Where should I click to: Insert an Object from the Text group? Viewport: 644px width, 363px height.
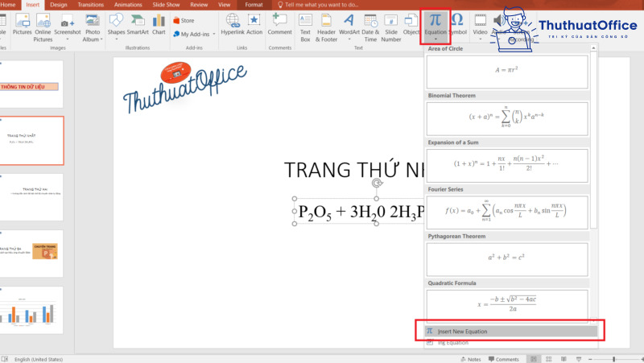coord(411,25)
